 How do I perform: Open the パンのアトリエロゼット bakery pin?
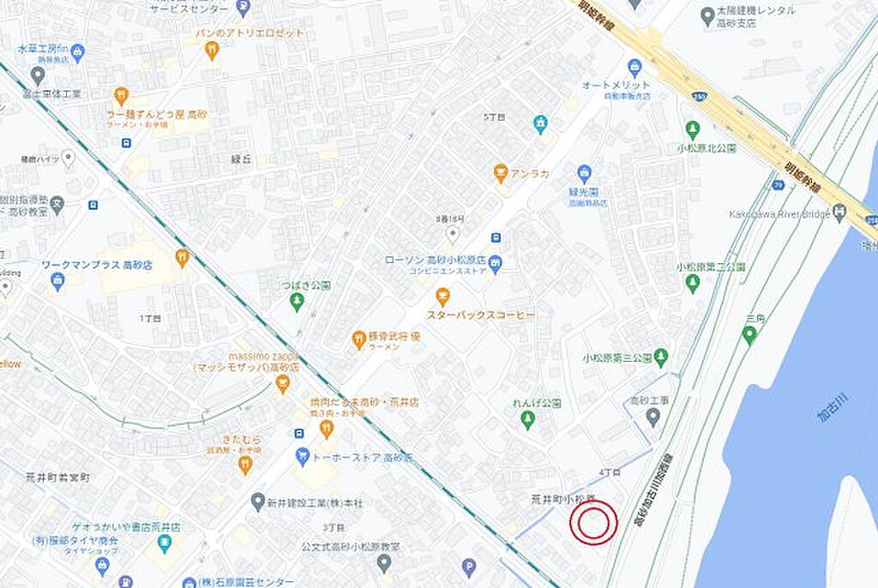(x=212, y=51)
